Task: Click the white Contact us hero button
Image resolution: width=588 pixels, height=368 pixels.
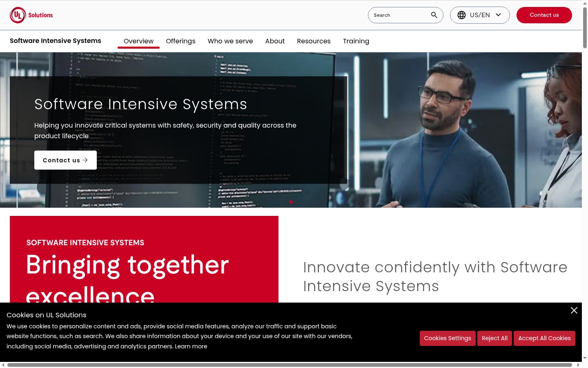Action: point(65,160)
